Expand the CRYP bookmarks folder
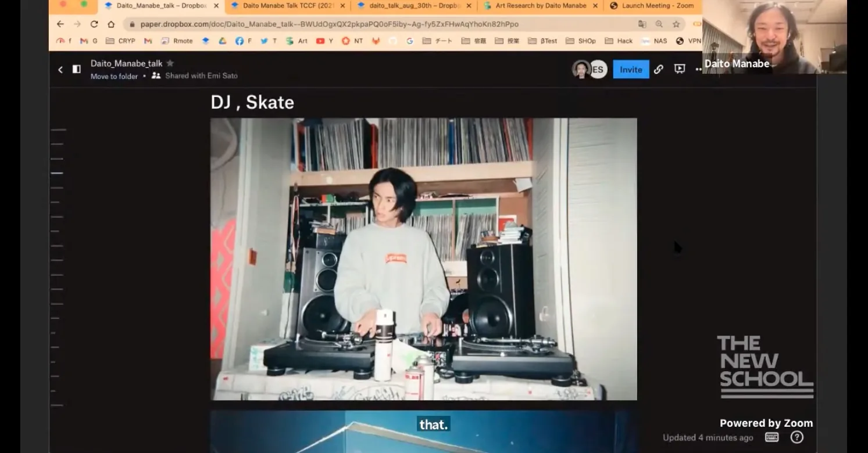The height and width of the screenshot is (453, 868). pyautogui.click(x=121, y=41)
